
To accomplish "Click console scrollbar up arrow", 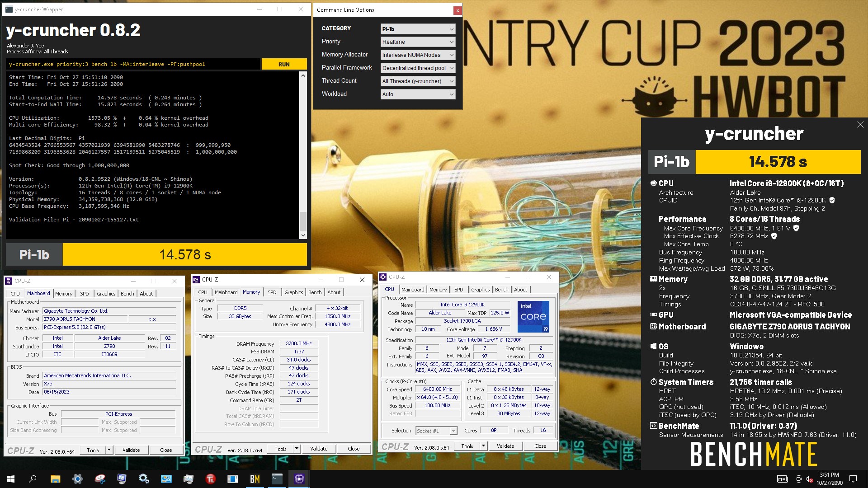I will click(x=303, y=76).
